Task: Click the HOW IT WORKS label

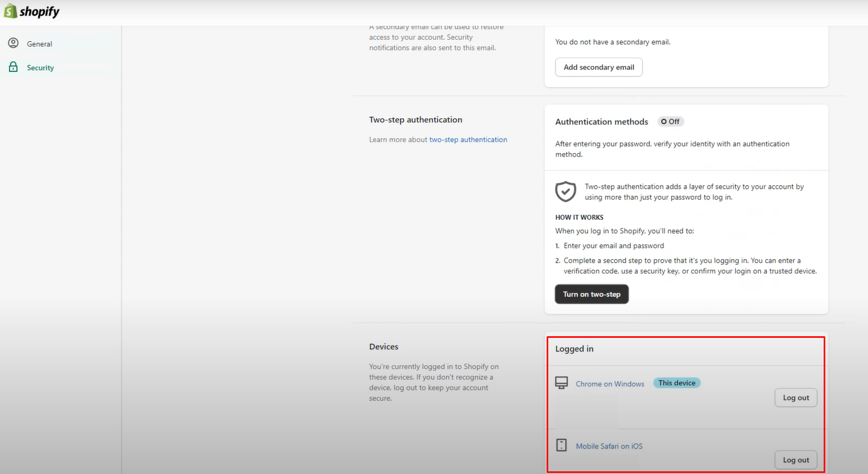Action: [x=579, y=217]
